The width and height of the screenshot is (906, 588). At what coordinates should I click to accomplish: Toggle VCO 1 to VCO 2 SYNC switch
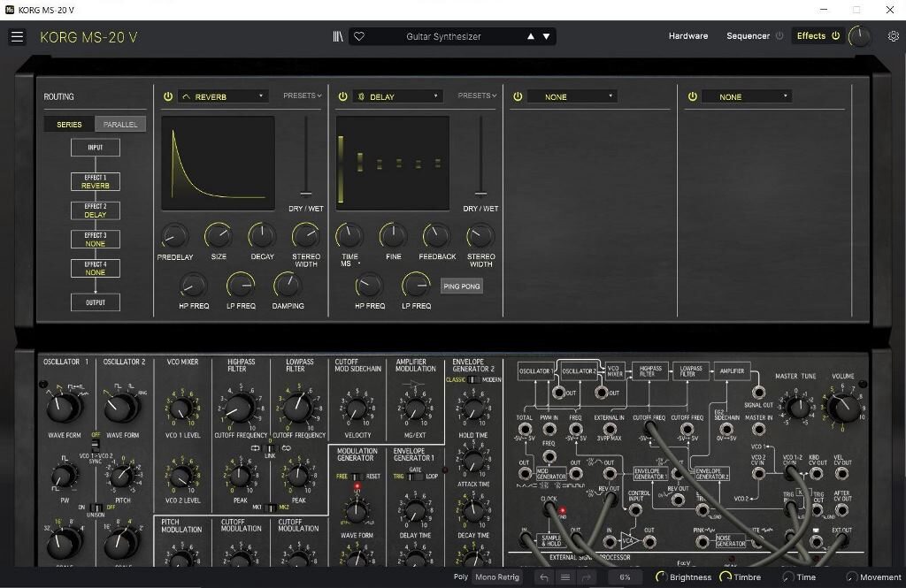pyautogui.click(x=96, y=446)
